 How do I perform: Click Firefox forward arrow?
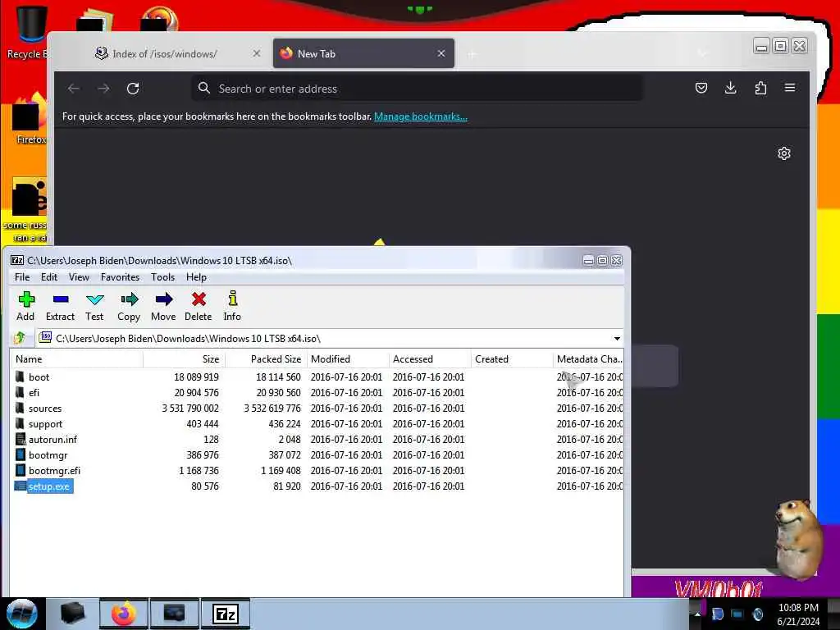coord(103,89)
